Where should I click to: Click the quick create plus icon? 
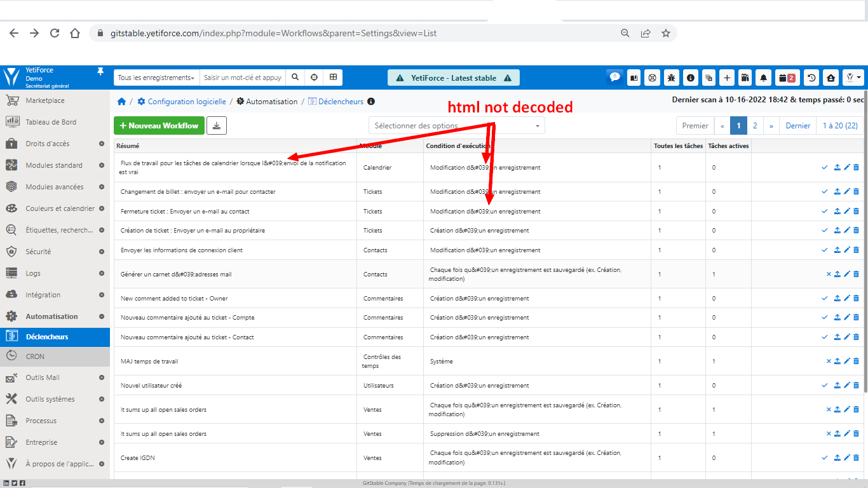(726, 77)
